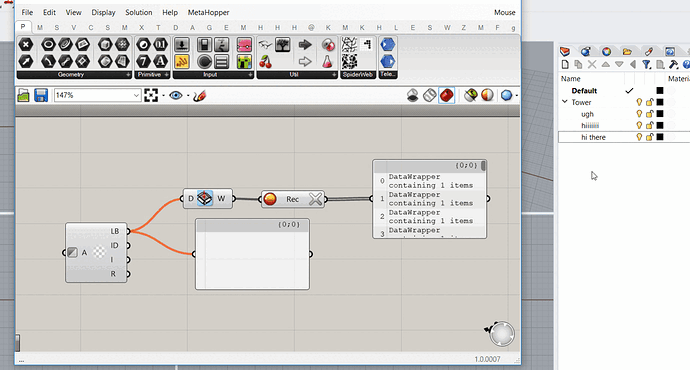Toggle visibility lightbulb for ugh layer
690x370 pixels.
coord(639,114)
